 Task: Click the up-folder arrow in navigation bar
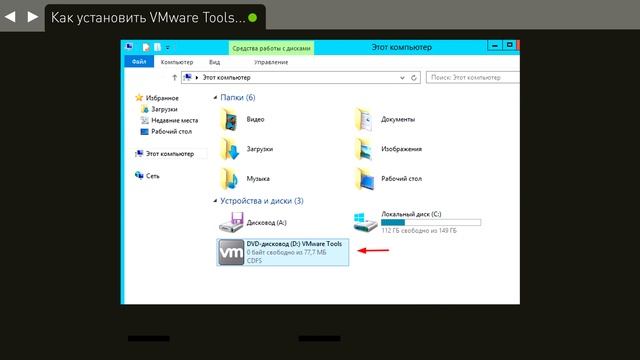tap(174, 77)
